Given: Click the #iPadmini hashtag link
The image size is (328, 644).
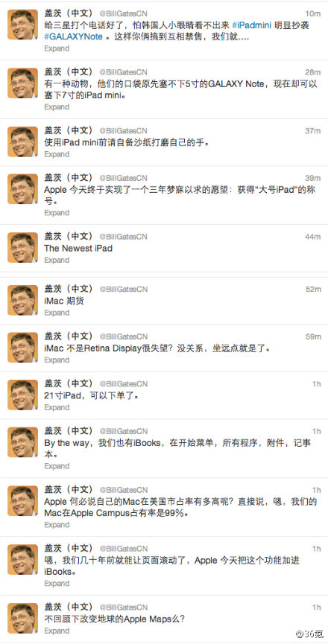Looking at the screenshot, I should point(252,25).
